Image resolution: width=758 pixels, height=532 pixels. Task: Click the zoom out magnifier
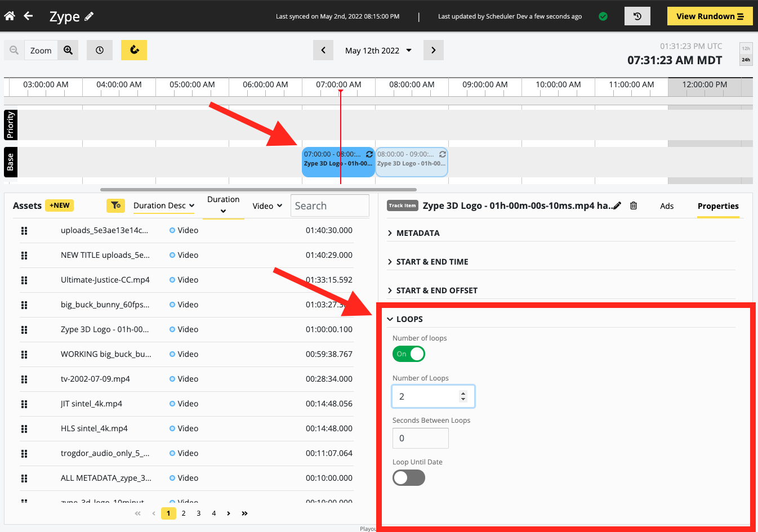[x=14, y=50]
